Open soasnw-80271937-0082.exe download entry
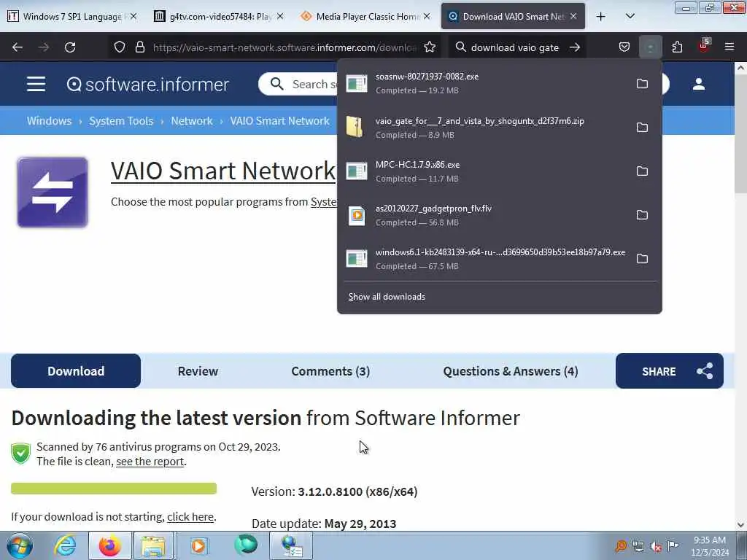 pos(486,84)
